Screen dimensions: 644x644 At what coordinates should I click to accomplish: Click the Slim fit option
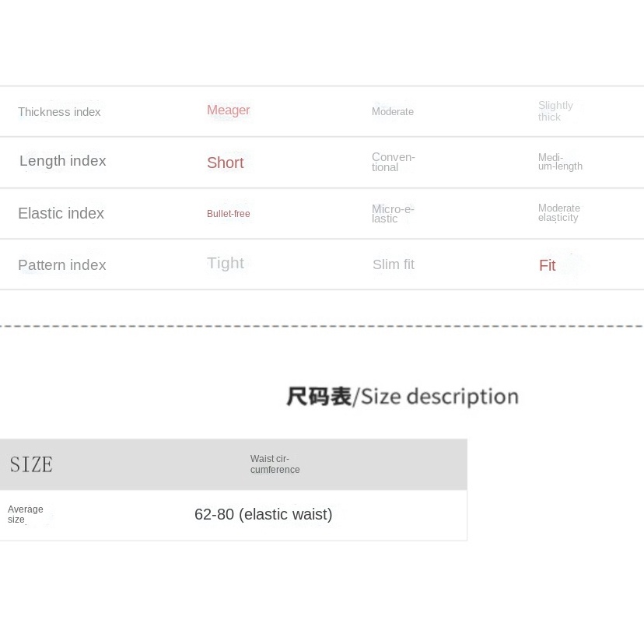coord(394,264)
